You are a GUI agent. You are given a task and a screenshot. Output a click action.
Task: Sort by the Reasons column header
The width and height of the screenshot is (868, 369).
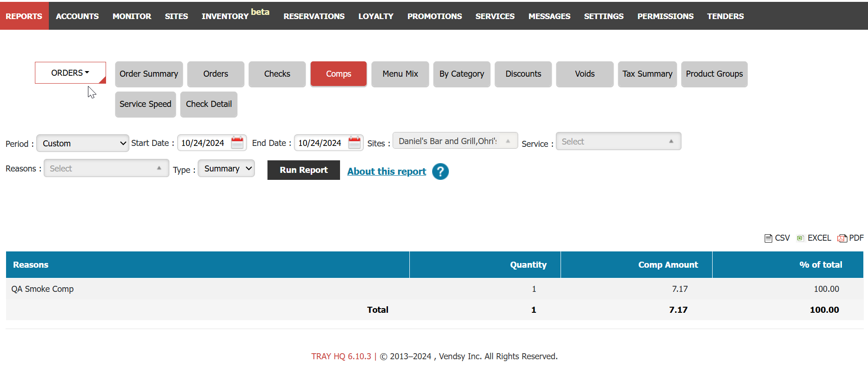pyautogui.click(x=207, y=265)
